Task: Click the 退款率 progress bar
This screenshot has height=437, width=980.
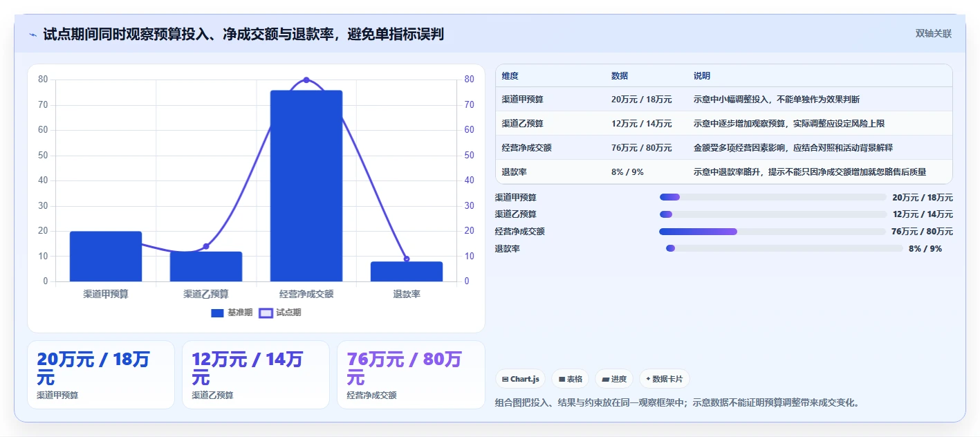Action: pyautogui.click(x=784, y=248)
